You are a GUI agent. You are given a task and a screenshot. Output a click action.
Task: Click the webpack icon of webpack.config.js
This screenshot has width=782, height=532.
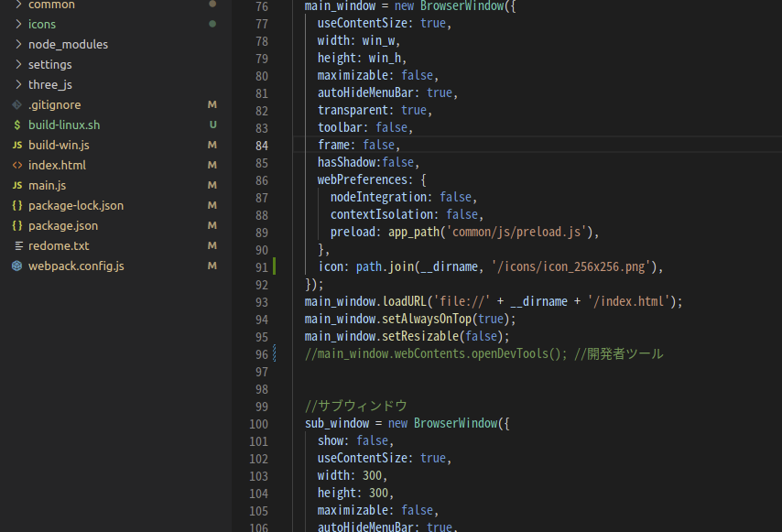17,266
